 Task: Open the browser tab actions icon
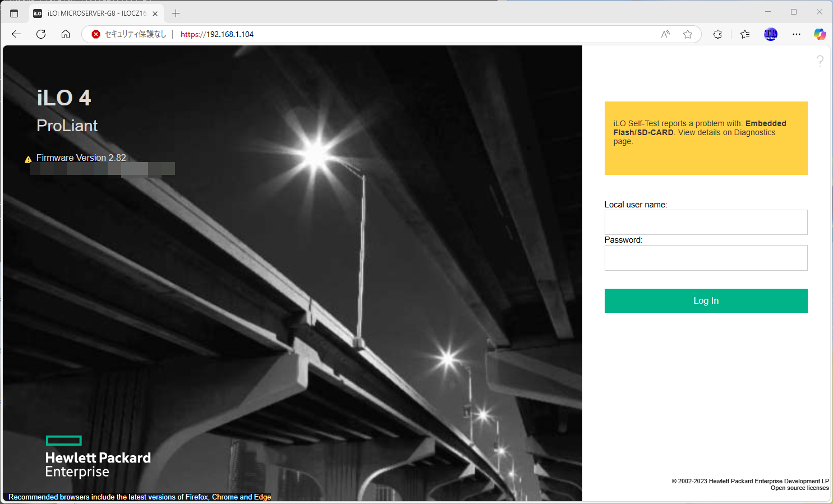pyautogui.click(x=14, y=13)
